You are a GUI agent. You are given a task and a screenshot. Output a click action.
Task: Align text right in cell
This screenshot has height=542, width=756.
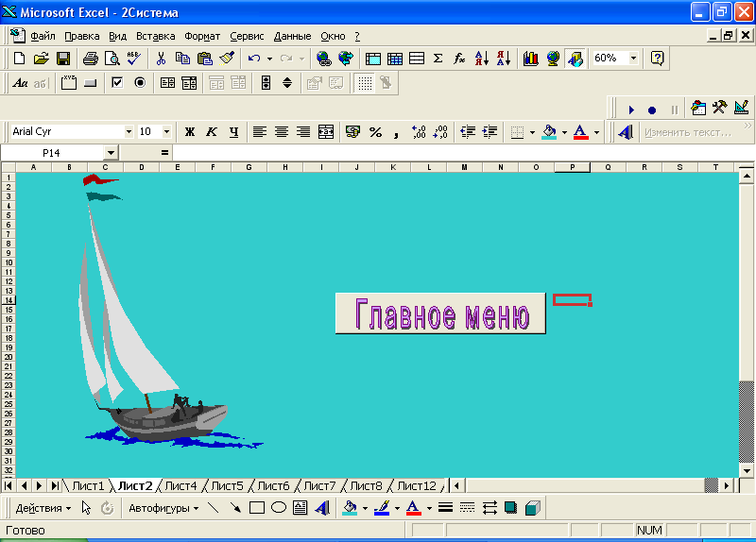[303, 131]
